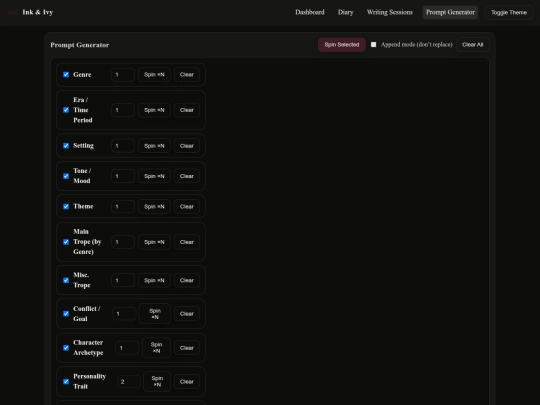Screen dimensions: 540x405
Task: Uncheck the Misc. Trope checkbox
Action: pyautogui.click(x=66, y=280)
